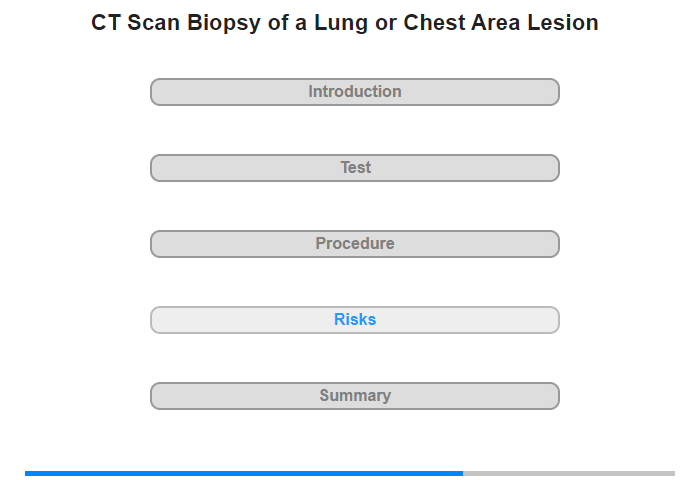700x480 pixels.
Task: Click the far right end of progress bar
Action: (x=672, y=473)
